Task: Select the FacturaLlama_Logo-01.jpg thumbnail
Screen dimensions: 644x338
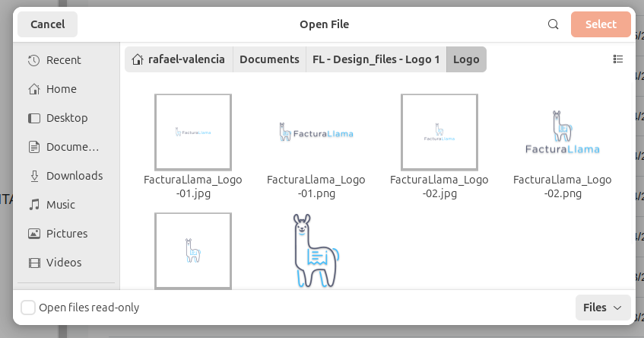Action: (x=193, y=132)
